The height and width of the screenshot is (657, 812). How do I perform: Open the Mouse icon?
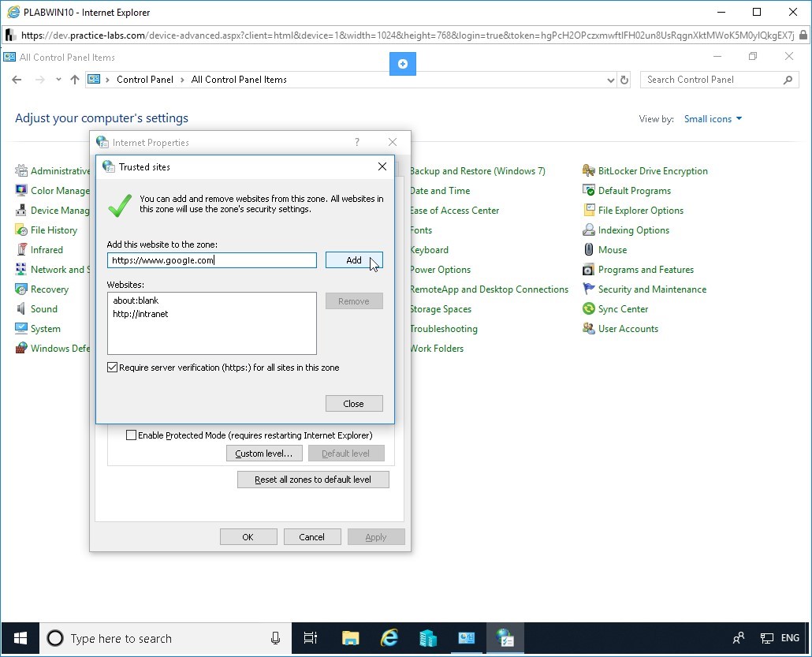pos(589,250)
